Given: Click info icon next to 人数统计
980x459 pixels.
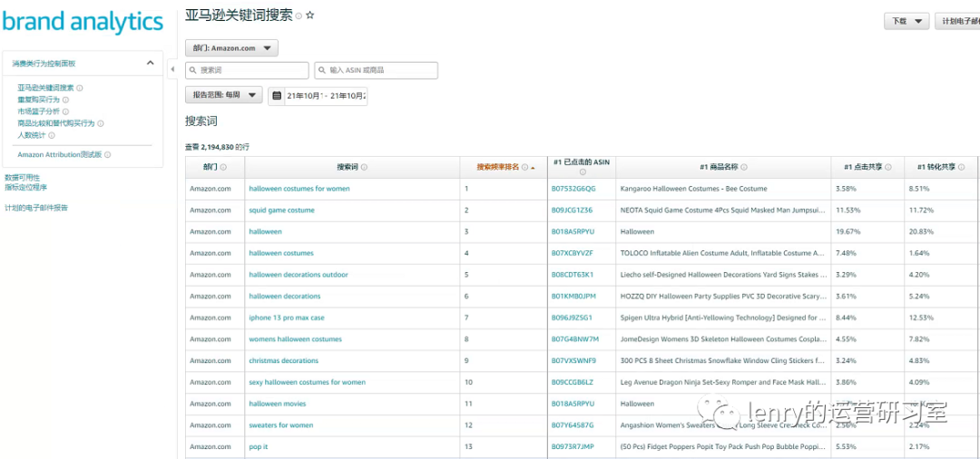Looking at the screenshot, I should click(52, 135).
